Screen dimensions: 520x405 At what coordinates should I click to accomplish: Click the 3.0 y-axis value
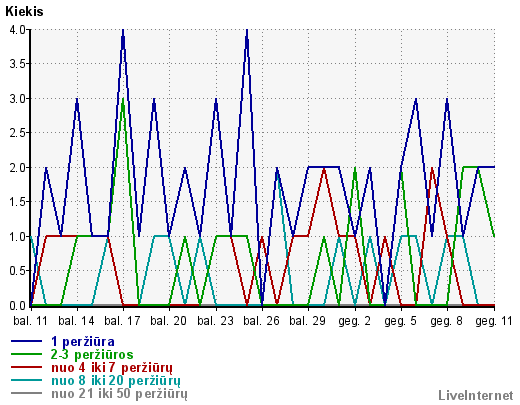coord(18,99)
